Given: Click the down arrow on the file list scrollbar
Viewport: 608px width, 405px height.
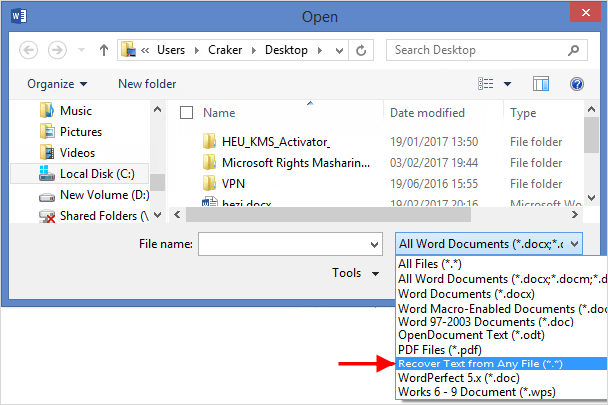Looking at the screenshot, I should tap(591, 198).
